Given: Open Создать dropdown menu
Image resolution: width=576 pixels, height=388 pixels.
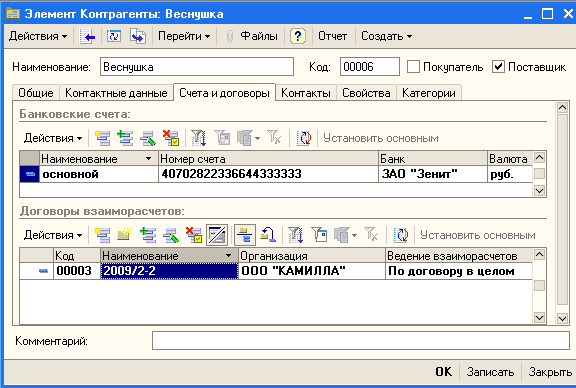Looking at the screenshot, I should [386, 36].
